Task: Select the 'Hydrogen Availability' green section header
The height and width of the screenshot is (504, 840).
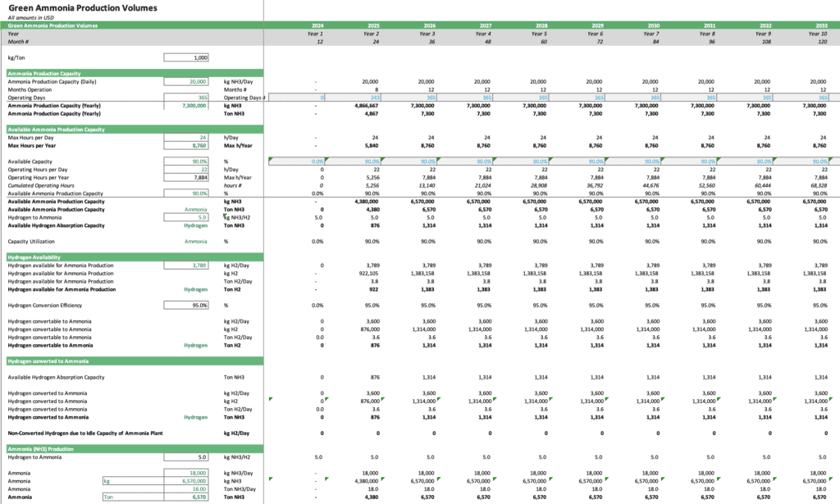Action: [x=135, y=257]
